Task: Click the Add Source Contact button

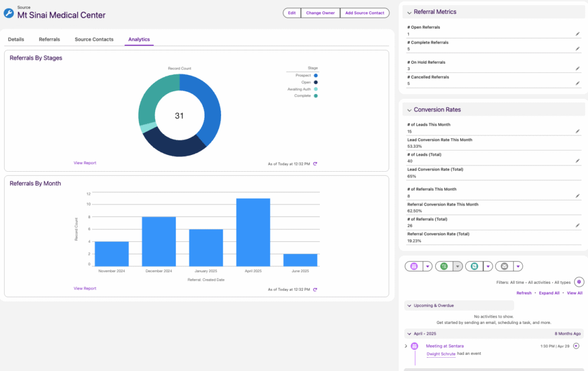Action: point(365,13)
